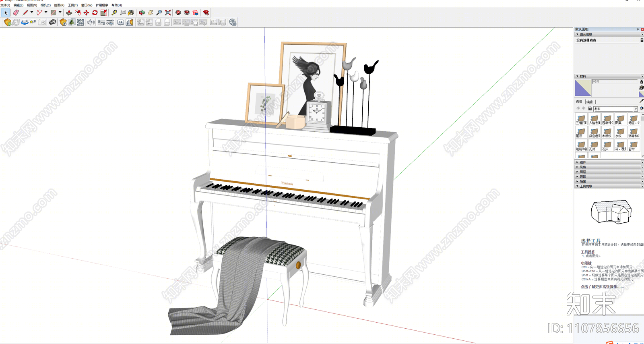
Task: Expand the 场景 panel
Action: 609,182
